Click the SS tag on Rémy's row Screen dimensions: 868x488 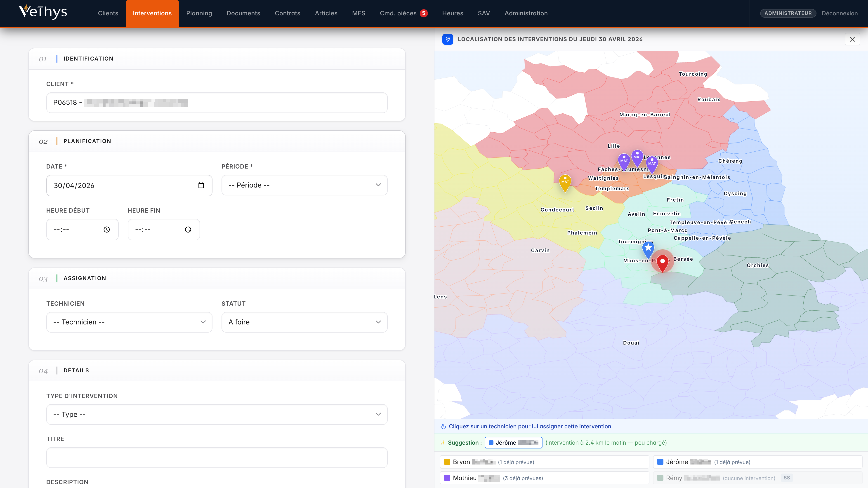(787, 478)
